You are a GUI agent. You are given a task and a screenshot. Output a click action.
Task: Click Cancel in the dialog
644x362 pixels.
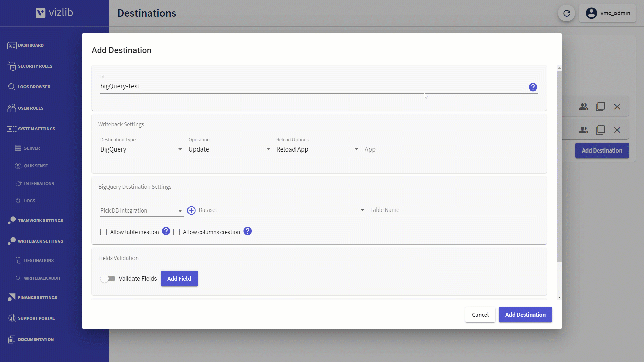click(x=480, y=315)
